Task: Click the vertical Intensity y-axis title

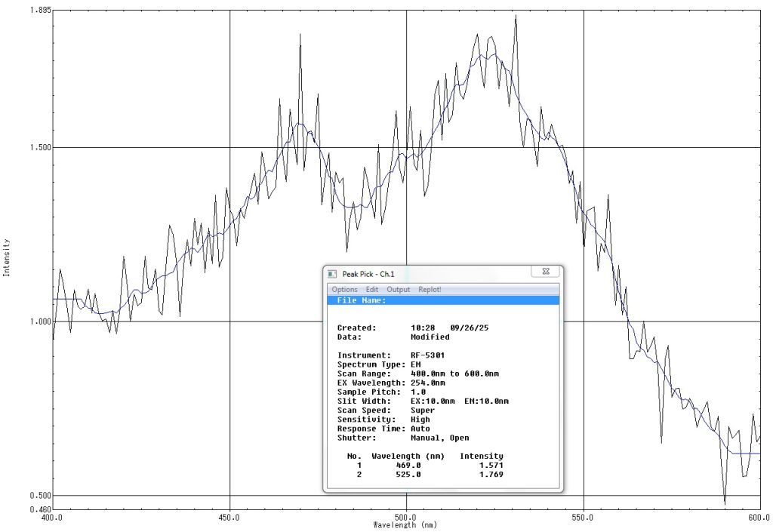Action: [7, 258]
